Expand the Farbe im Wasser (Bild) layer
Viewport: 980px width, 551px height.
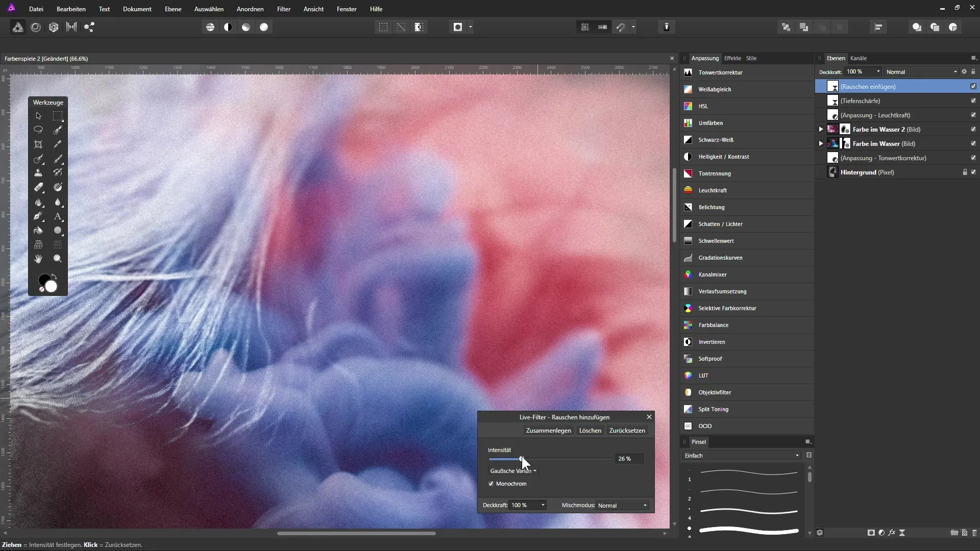pyautogui.click(x=821, y=144)
